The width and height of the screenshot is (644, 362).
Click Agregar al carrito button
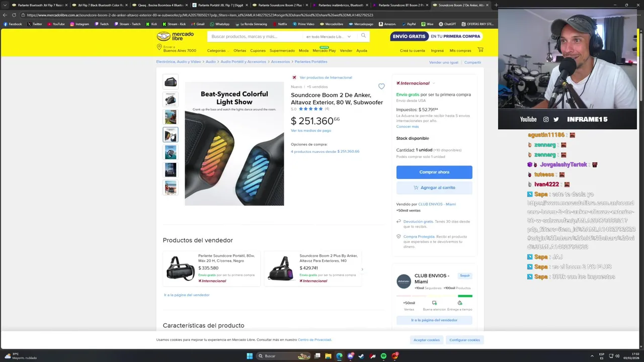click(434, 188)
